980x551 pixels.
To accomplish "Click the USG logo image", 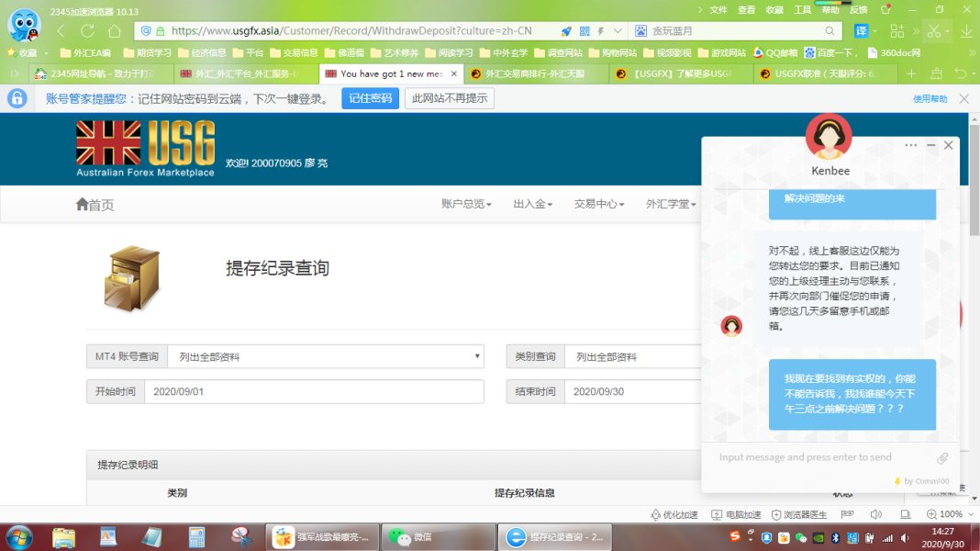I will point(146,149).
